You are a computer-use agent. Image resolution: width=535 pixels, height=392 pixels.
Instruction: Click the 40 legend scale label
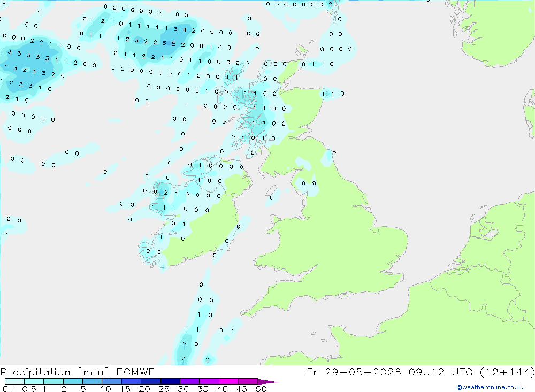coord(222,389)
